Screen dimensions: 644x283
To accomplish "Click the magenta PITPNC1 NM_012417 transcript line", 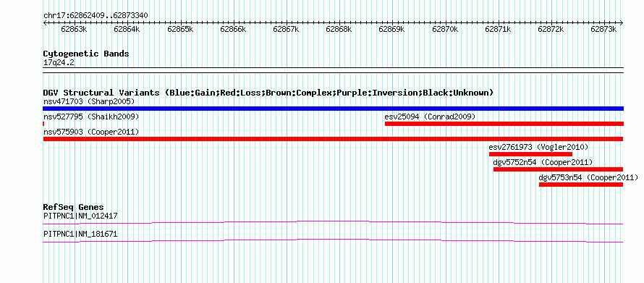I will (x=333, y=222).
